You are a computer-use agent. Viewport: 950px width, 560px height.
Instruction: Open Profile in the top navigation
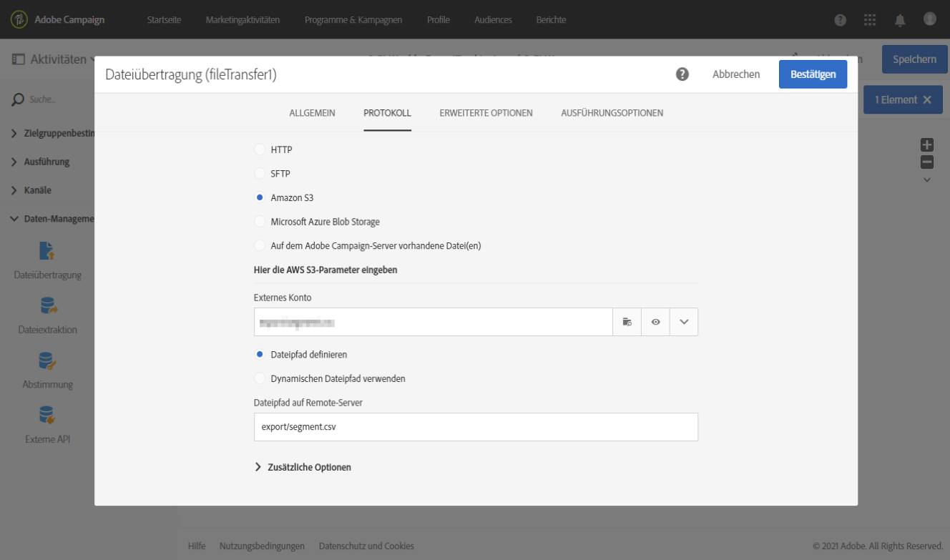439,20
